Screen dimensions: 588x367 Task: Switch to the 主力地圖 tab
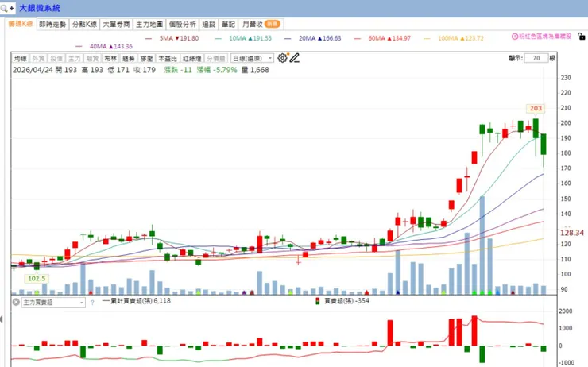click(x=149, y=25)
